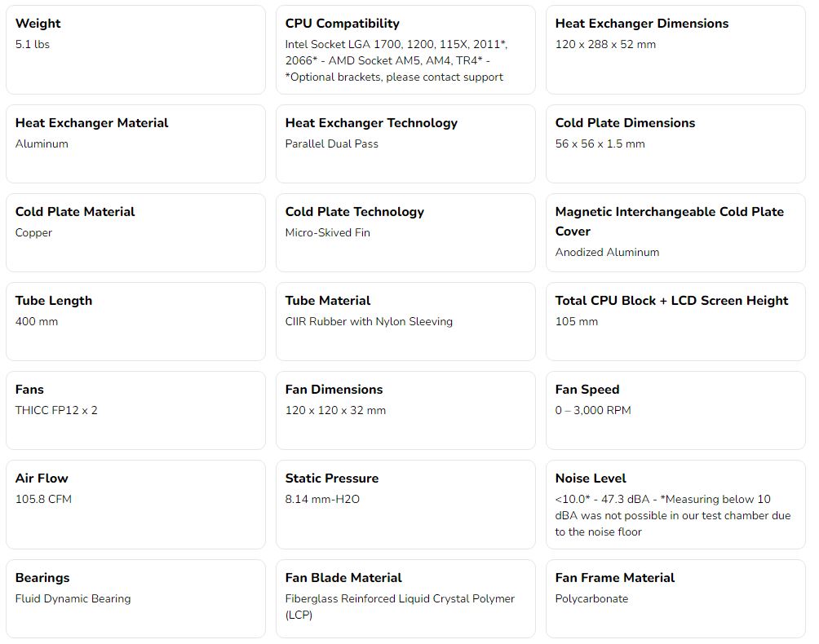This screenshot has height=644, width=819.
Task: Click the Heat Exchanger Material heading
Action: click(92, 122)
